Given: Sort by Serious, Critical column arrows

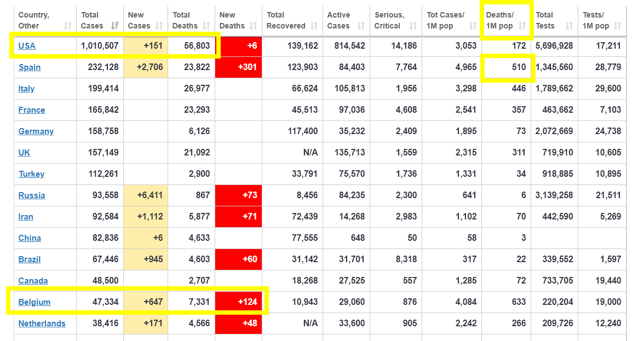Looking at the screenshot, I should pyautogui.click(x=413, y=26).
